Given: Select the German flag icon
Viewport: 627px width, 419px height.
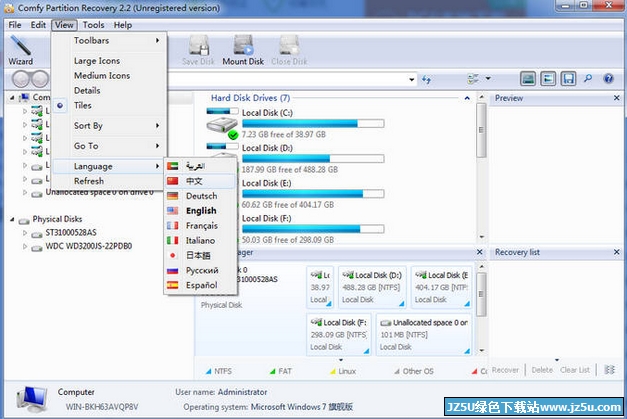Looking at the screenshot, I should 173,196.
